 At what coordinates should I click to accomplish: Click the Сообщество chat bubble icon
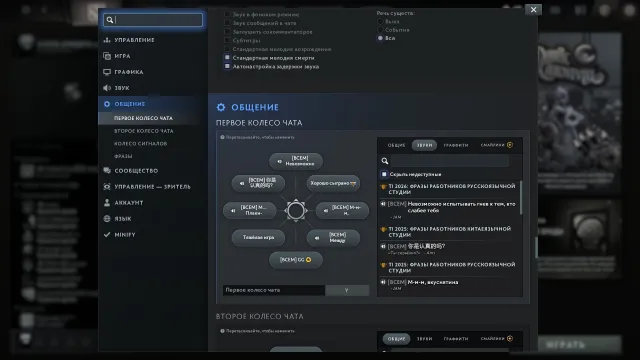(107, 171)
